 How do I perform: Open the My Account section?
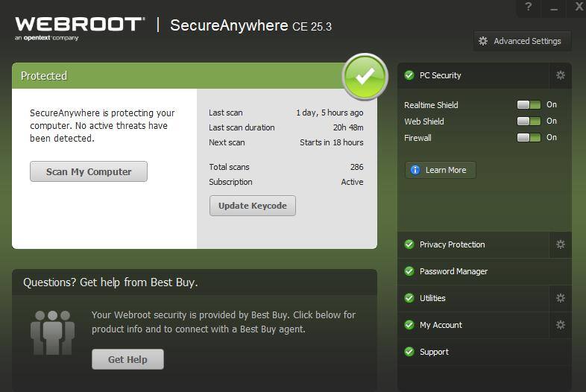pyautogui.click(x=441, y=325)
